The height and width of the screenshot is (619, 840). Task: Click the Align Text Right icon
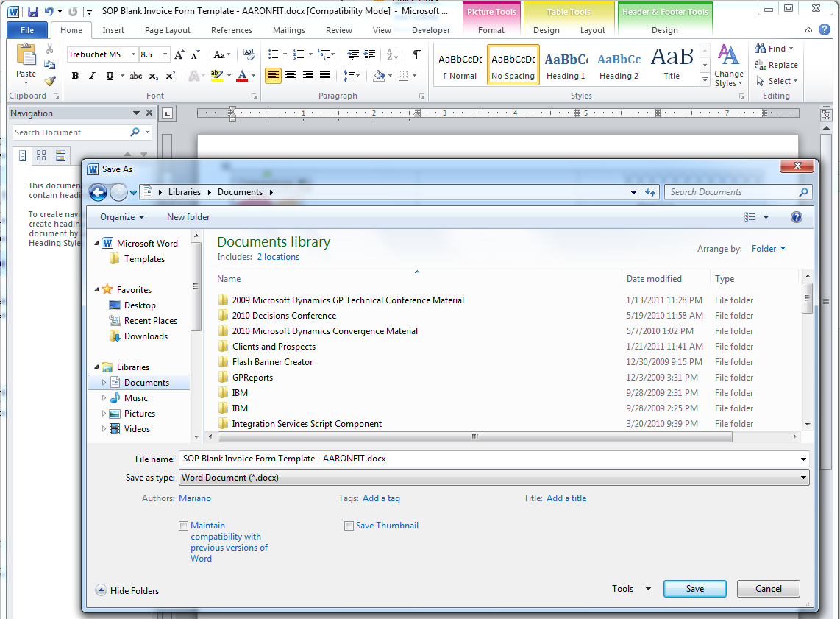tap(307, 76)
